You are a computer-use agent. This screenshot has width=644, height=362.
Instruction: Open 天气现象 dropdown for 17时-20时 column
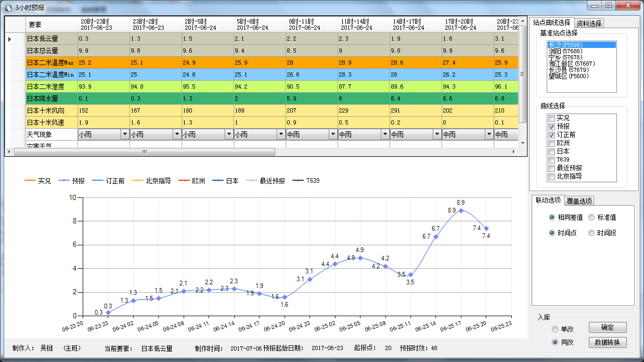[x=489, y=134]
